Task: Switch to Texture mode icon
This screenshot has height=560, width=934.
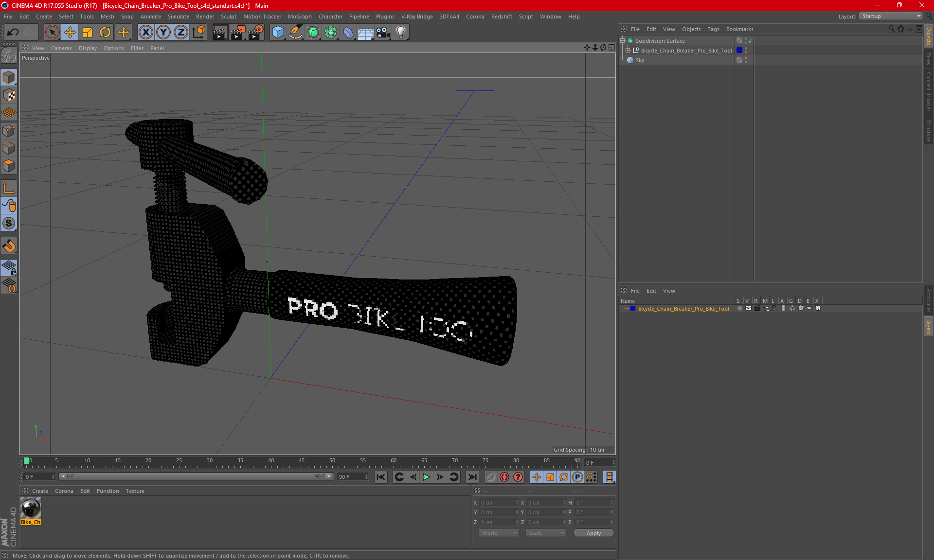Action: tap(9, 95)
